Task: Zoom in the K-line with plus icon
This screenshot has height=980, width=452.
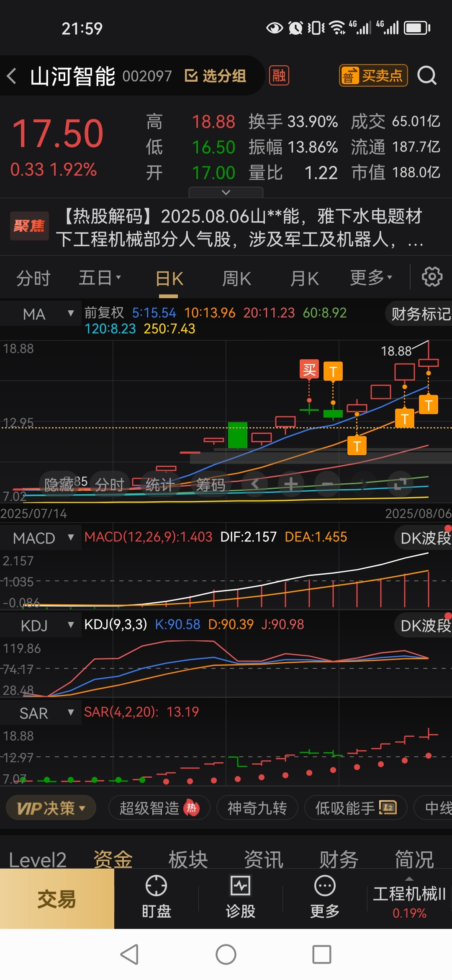Action: tap(291, 485)
